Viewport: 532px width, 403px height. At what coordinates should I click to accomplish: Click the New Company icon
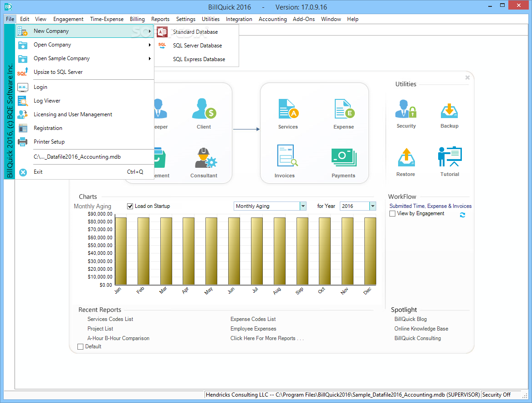pos(22,31)
